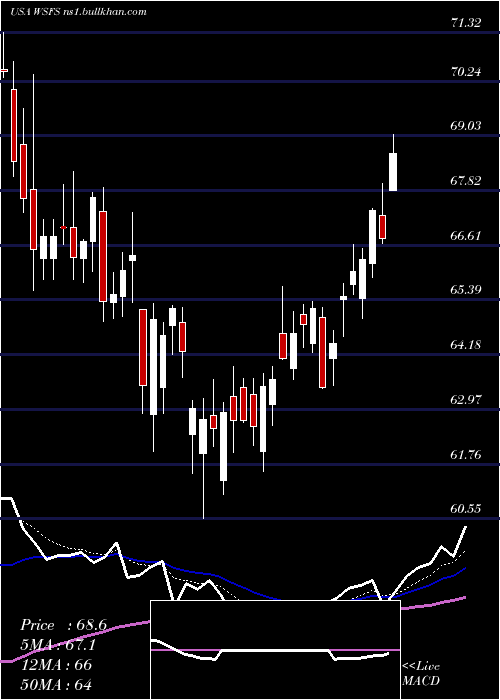Click the 60.55 price axis label

[x=466, y=509]
